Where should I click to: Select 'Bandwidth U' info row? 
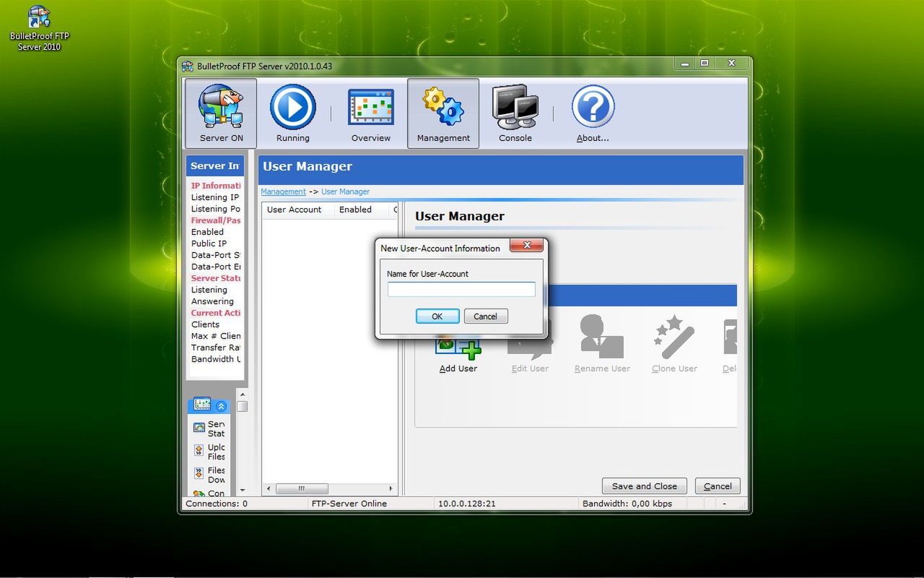click(x=216, y=359)
